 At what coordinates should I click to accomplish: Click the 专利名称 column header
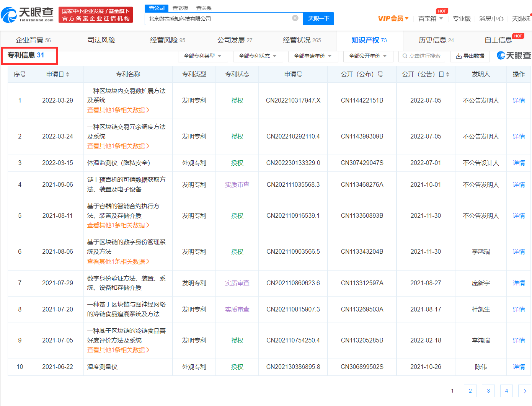click(x=128, y=74)
